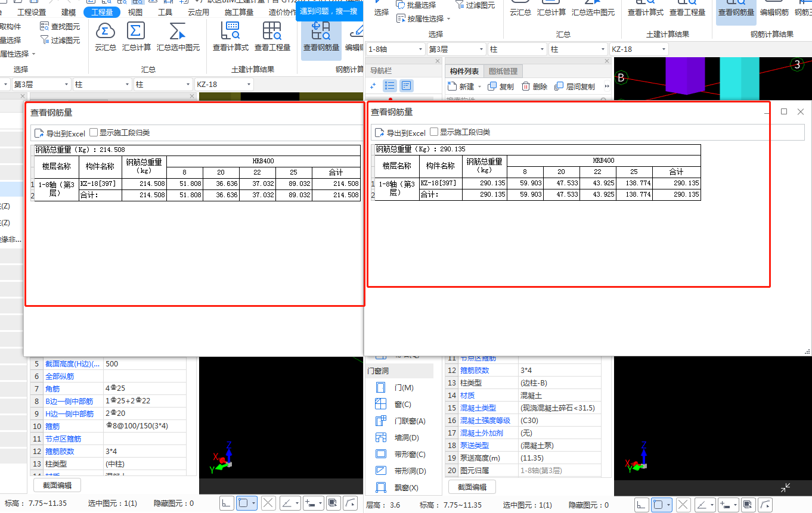Click 截面编辑 button in right window

(472, 487)
